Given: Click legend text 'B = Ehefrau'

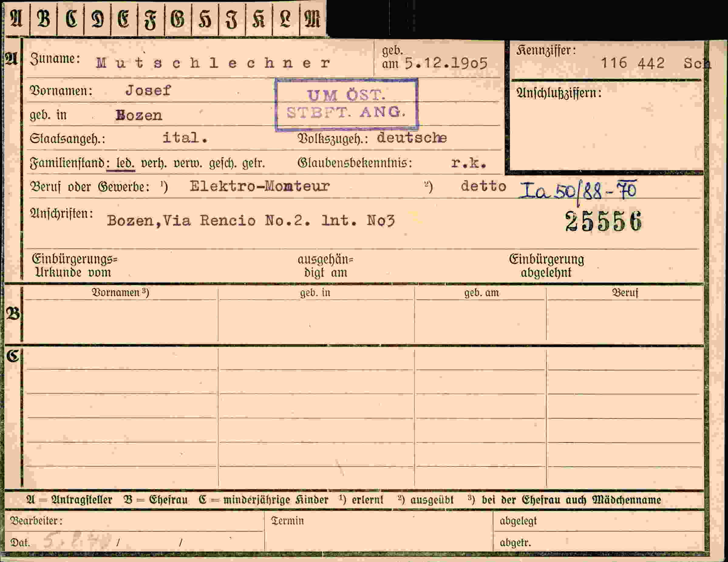Looking at the screenshot, I should coord(155,500).
